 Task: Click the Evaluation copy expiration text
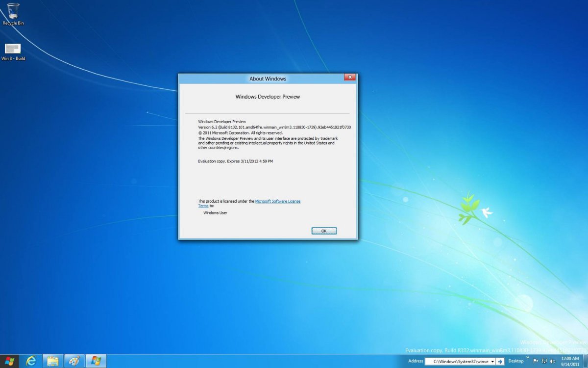tap(236, 161)
